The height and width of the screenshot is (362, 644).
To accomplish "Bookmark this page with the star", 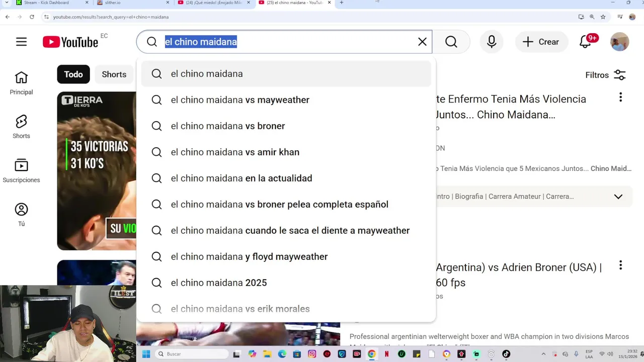I will point(603,17).
